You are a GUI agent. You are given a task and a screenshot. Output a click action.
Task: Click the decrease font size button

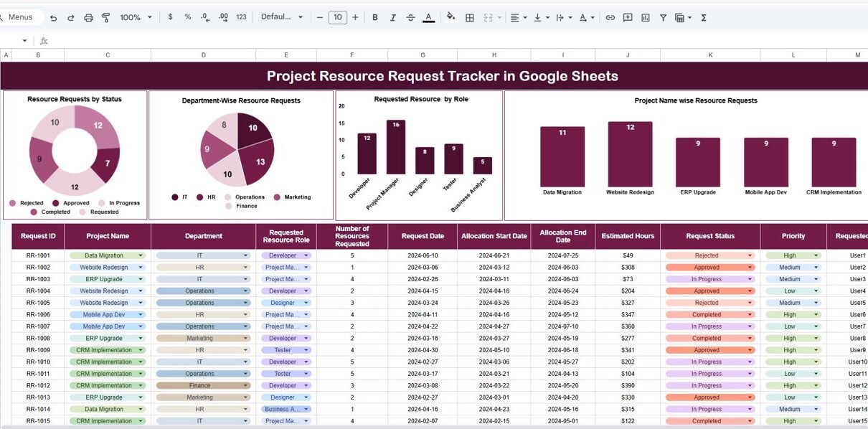point(320,17)
